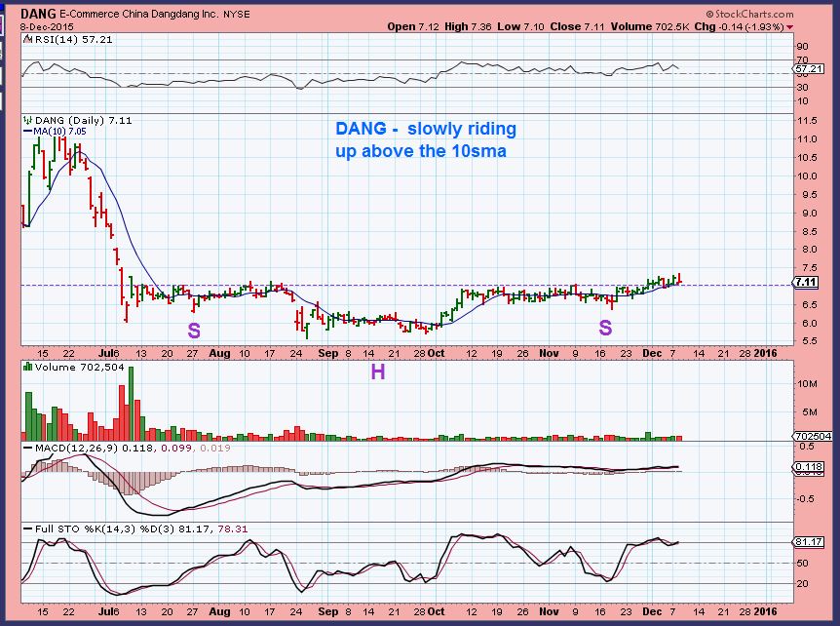Click the RSI(14) 57.21 legend text
Image resolution: width=840 pixels, height=626 pixels.
click(x=73, y=39)
